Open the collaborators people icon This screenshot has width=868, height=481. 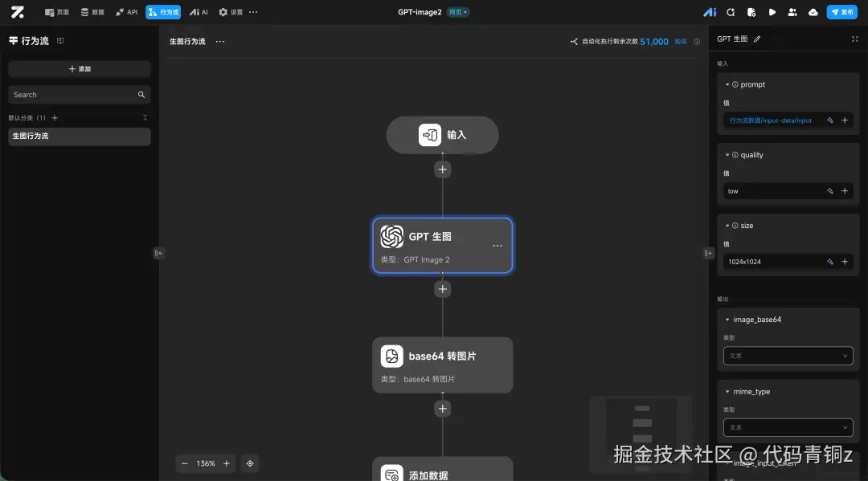[792, 12]
